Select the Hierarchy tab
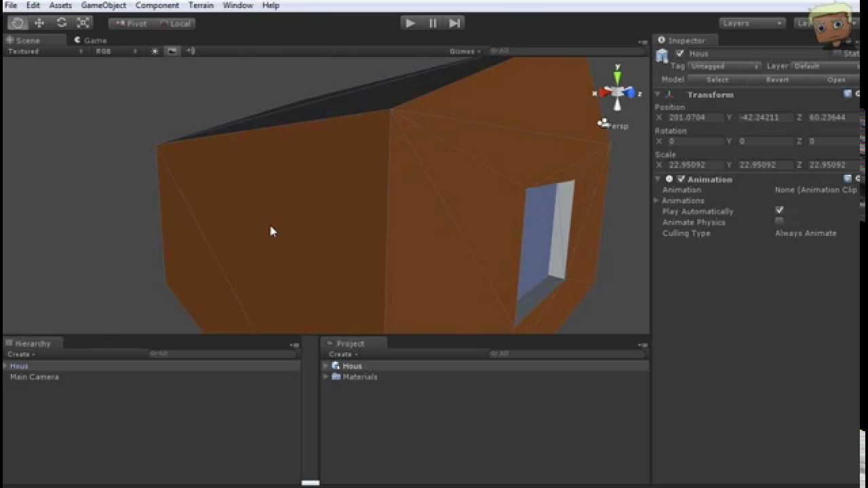 tap(33, 344)
